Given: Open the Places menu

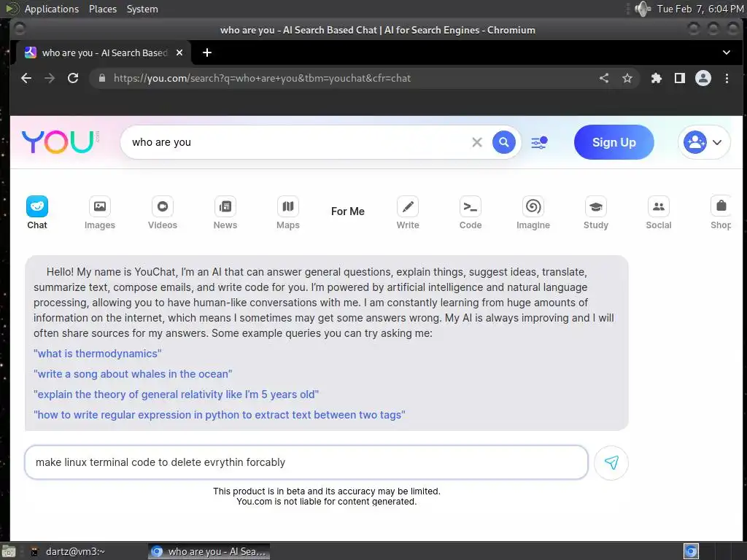Looking at the screenshot, I should [x=102, y=9].
